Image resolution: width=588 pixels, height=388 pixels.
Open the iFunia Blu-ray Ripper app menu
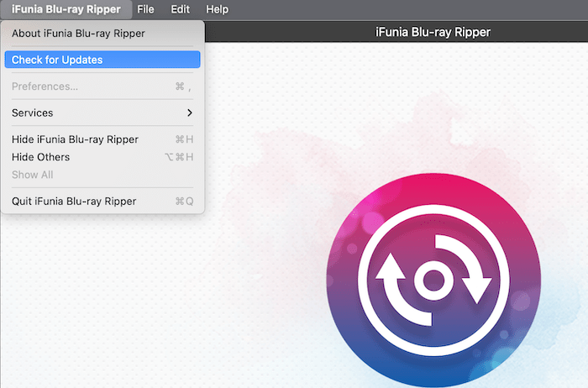coord(66,9)
